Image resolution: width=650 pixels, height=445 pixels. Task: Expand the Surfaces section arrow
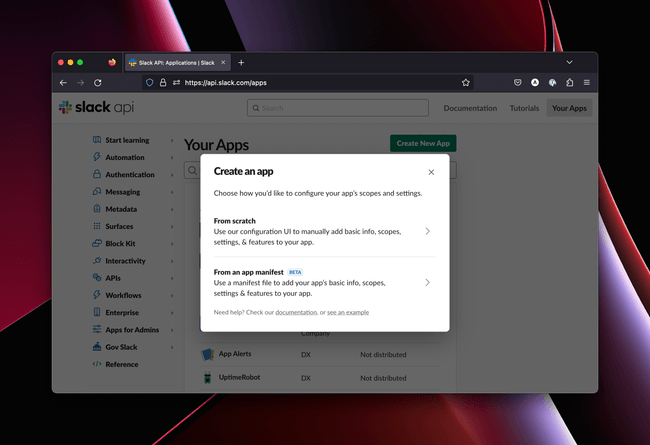172,226
